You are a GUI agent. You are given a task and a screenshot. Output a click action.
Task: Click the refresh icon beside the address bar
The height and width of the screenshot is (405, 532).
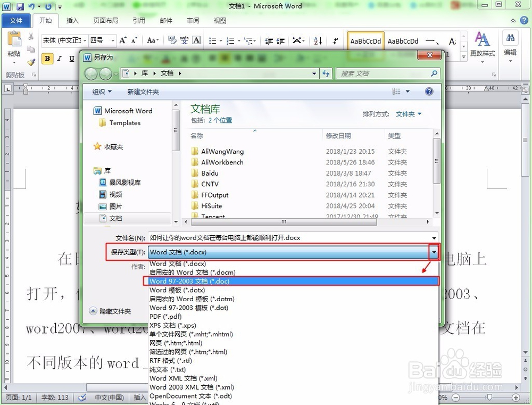[326, 73]
